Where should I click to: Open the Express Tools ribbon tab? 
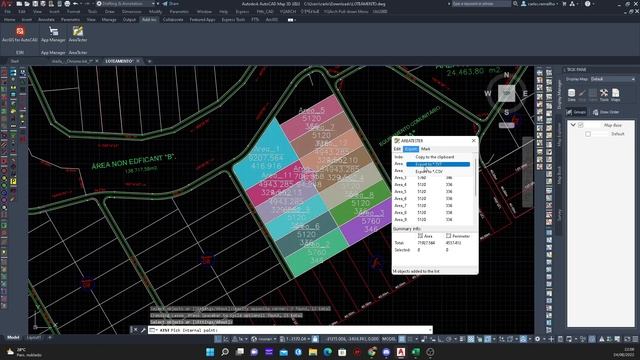(x=233, y=20)
